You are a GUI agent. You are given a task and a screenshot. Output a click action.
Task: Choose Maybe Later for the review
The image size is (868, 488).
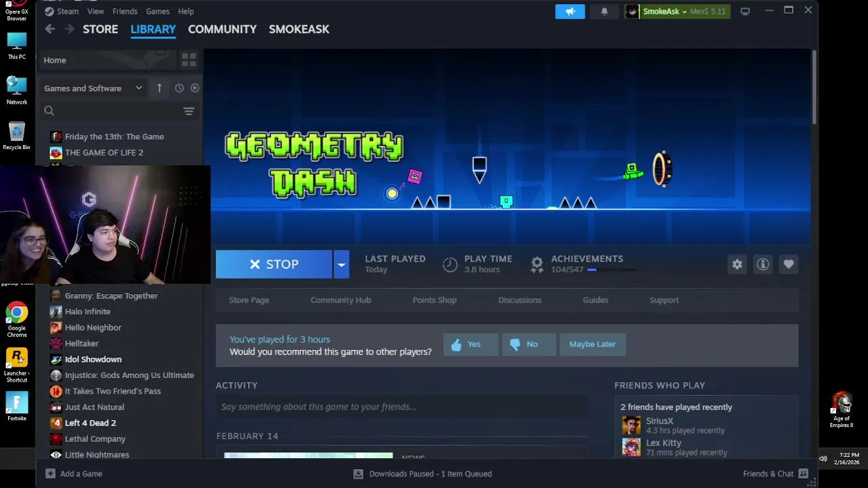point(593,344)
